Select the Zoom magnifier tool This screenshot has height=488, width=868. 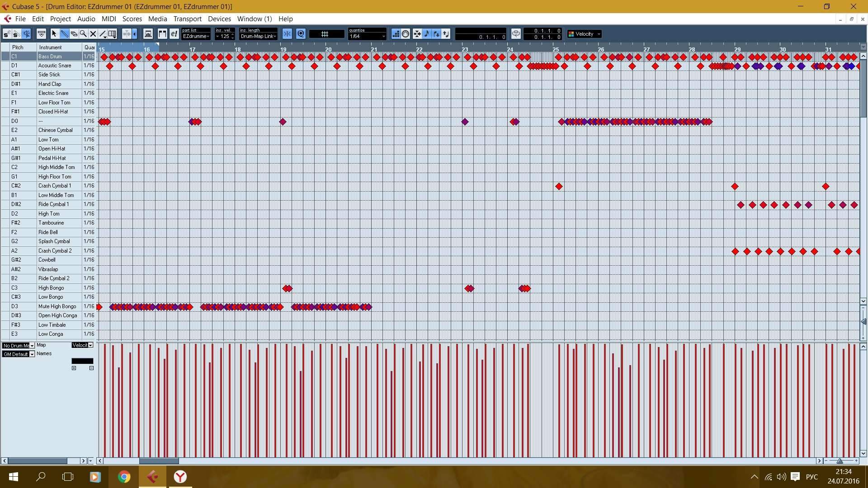83,34
